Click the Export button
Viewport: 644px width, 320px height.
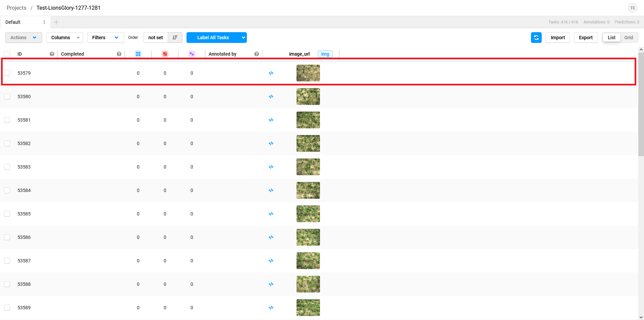pyautogui.click(x=586, y=38)
